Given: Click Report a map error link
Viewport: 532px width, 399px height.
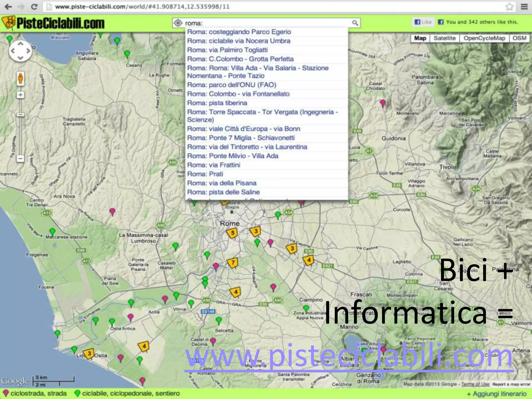Looking at the screenshot, I should tap(511, 384).
